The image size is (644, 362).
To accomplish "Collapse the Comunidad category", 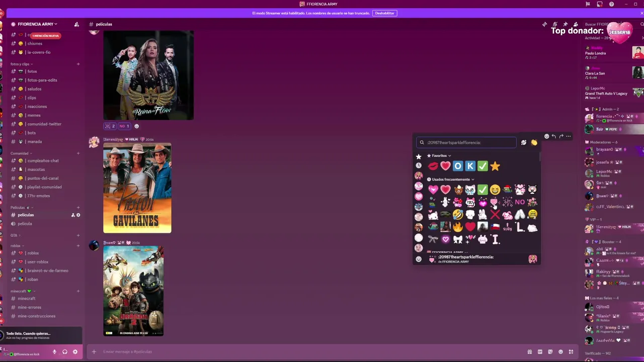I will pyautogui.click(x=21, y=153).
